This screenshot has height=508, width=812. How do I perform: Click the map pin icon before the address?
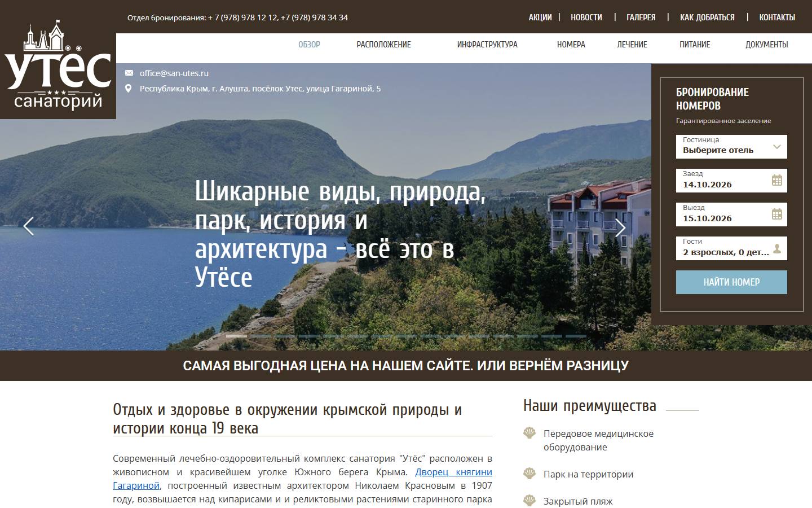point(129,89)
